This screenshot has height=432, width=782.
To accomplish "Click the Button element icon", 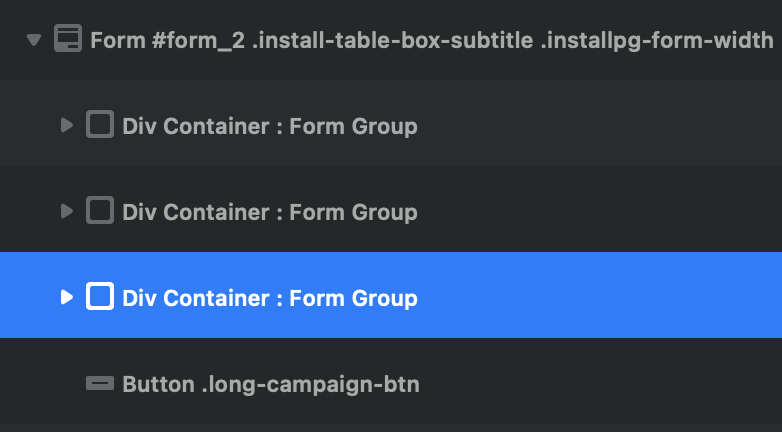I will (100, 384).
